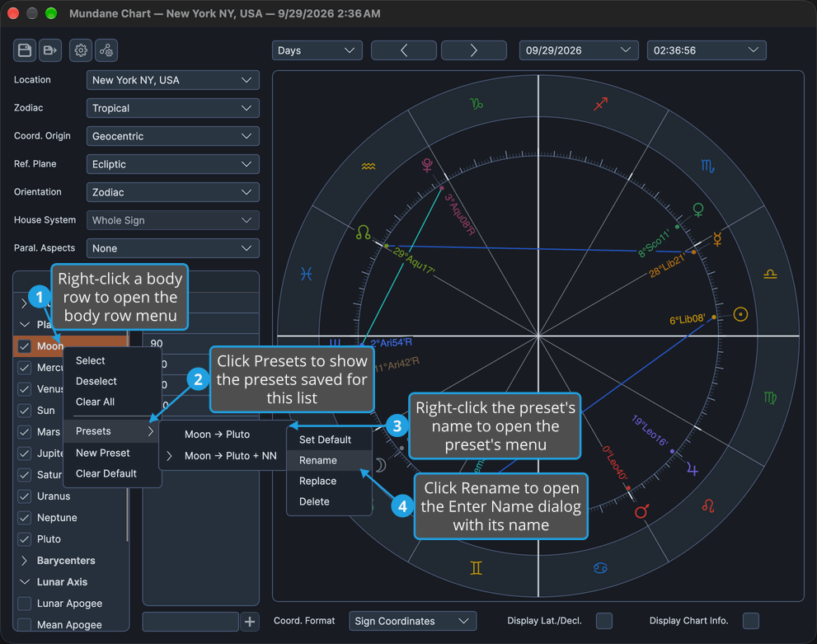Click the save chart icon

25,50
